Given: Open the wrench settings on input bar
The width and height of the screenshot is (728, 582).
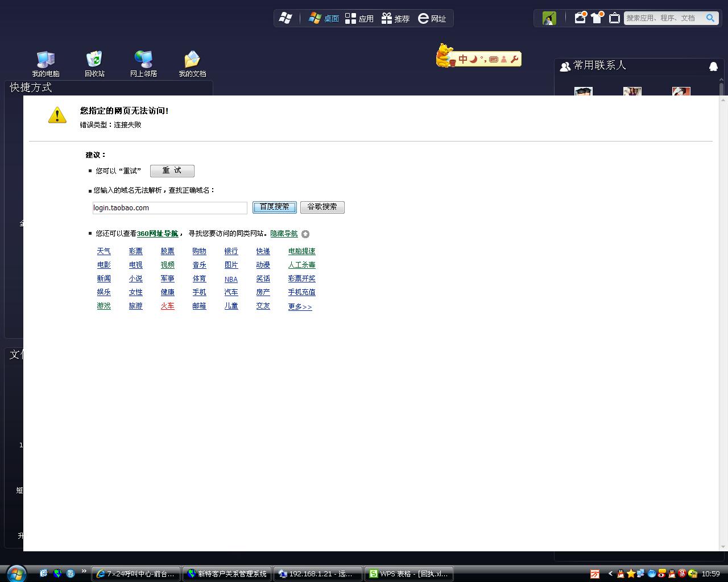Looking at the screenshot, I should point(514,59).
